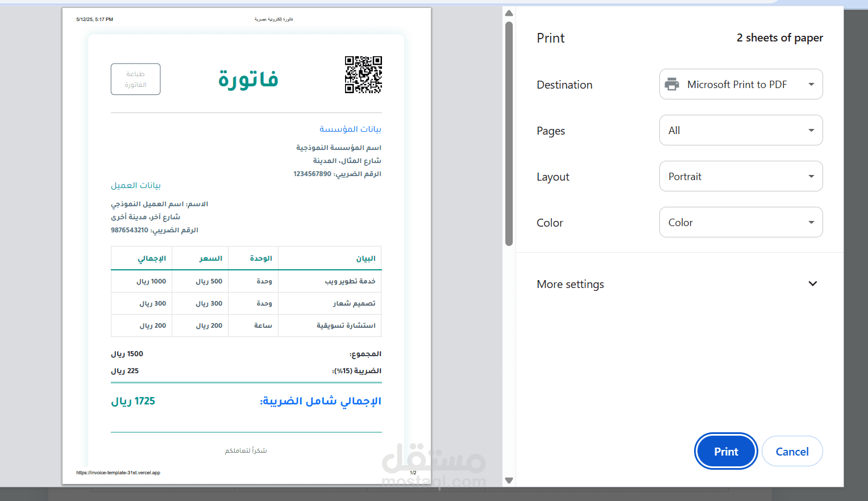
Task: Click the 1/2 page indicator
Action: [x=412, y=472]
